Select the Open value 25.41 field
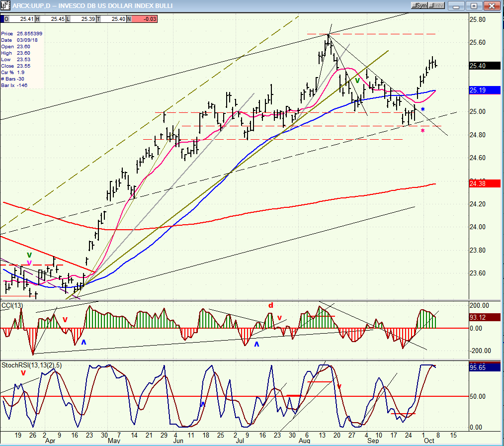Screen dimensions: 504x446 pyautogui.click(x=22, y=19)
